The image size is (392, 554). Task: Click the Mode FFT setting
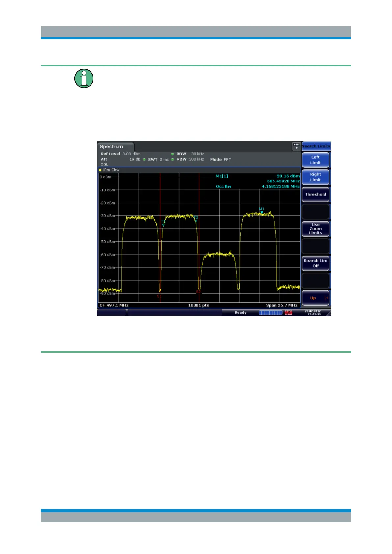[221, 160]
